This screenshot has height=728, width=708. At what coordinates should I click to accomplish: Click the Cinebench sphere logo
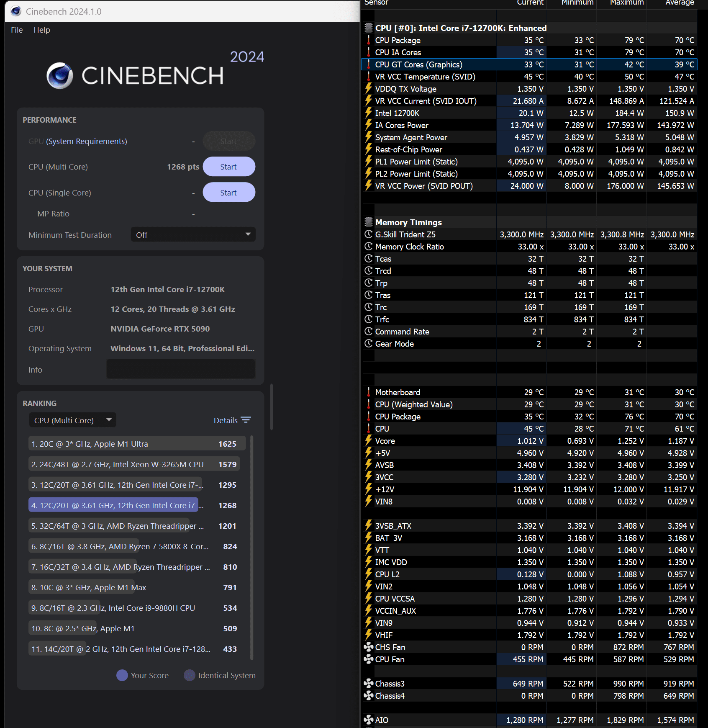60,76
